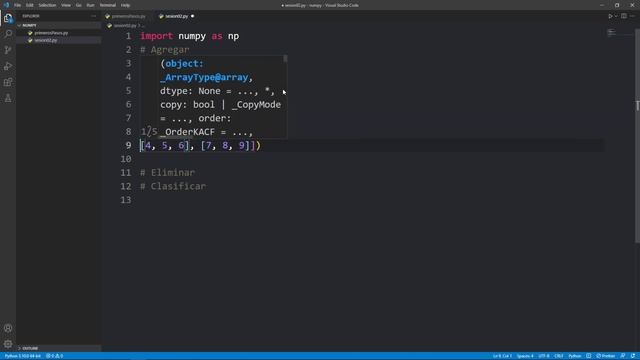Open the Extensions view
The width and height of the screenshot is (640, 360).
[x=8, y=82]
